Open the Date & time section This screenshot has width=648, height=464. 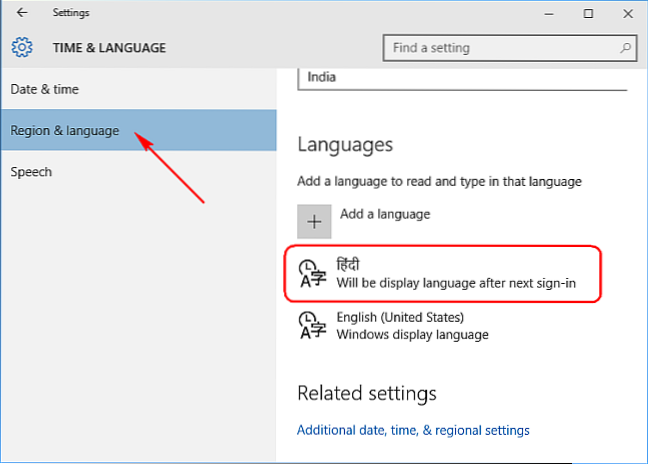point(45,89)
